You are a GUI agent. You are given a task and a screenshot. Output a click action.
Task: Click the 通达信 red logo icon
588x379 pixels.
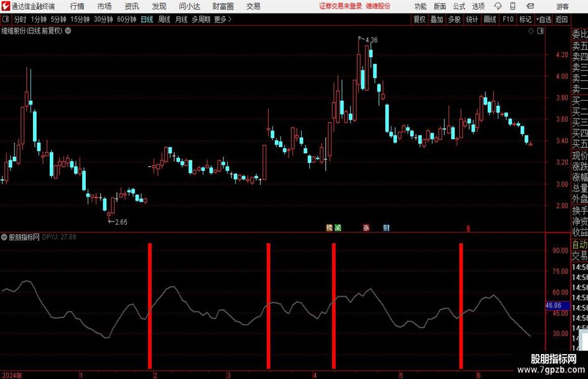tap(5, 6)
